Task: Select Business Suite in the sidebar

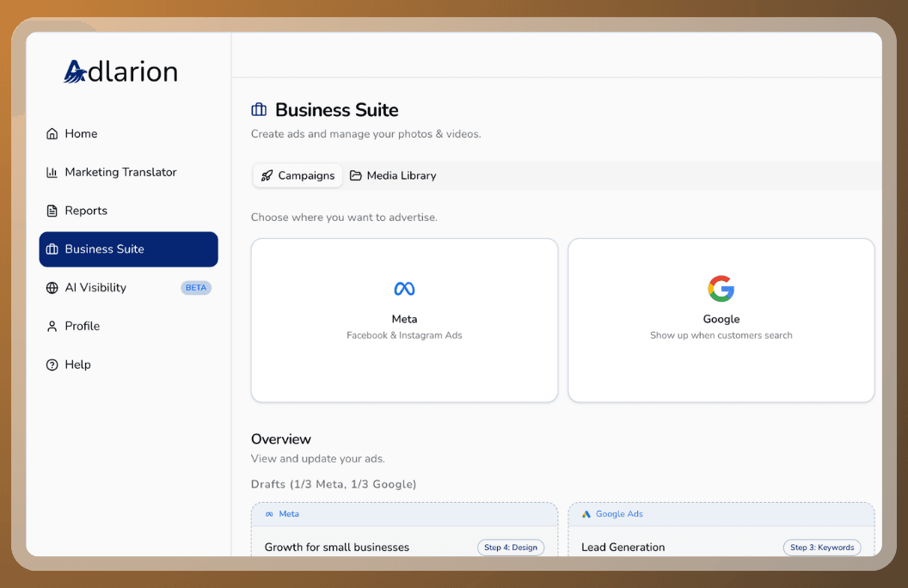Action: point(129,249)
